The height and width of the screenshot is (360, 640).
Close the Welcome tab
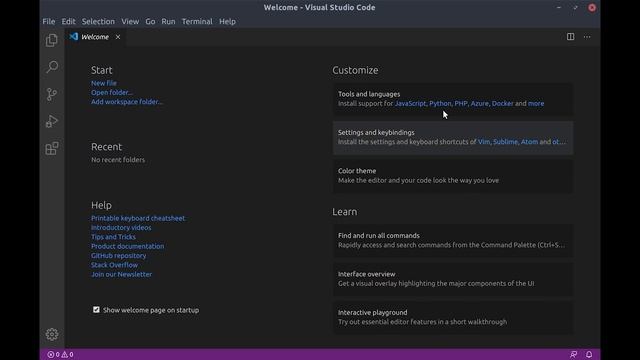[118, 37]
